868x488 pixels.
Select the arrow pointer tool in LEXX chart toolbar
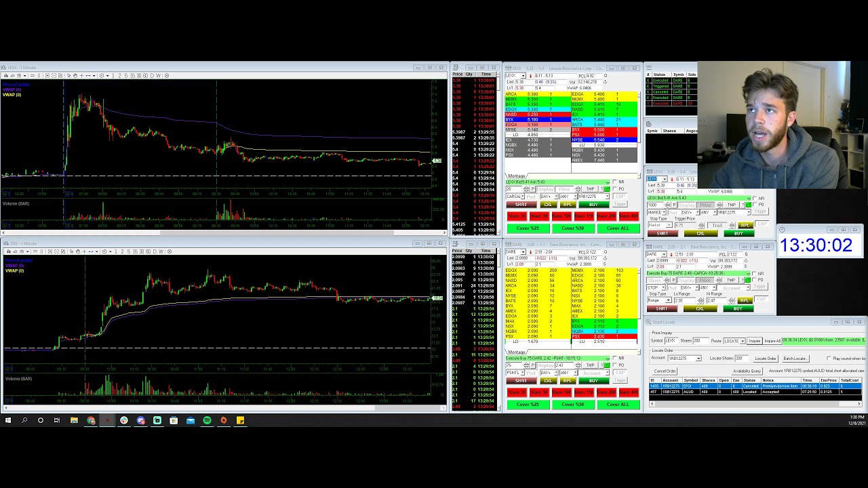[68, 75]
